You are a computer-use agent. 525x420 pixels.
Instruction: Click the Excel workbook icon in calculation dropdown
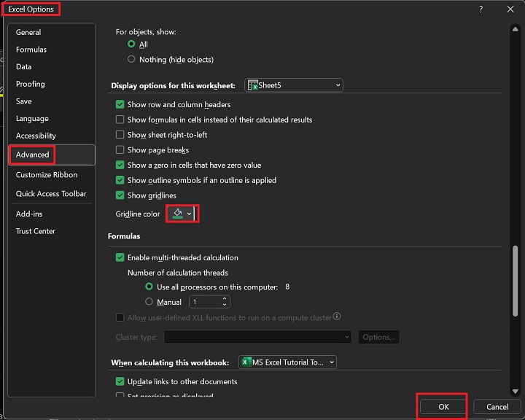(246, 362)
